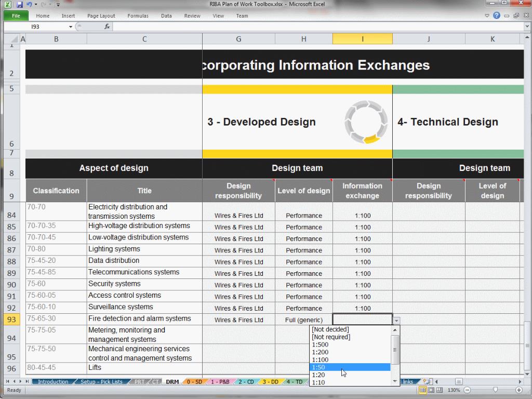The image size is (532, 399).
Task: Switch to Page Break Preview icon in the status bar
Action: [439, 390]
